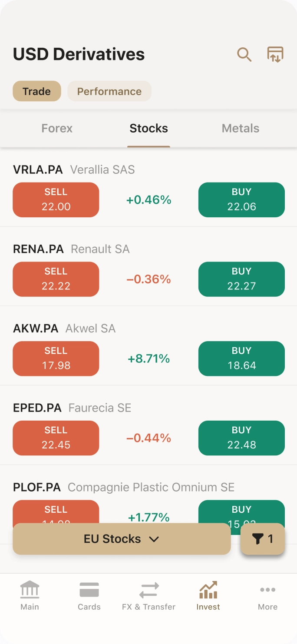The height and width of the screenshot is (644, 297).
Task: Open the filter funnel button
Action: 262,539
